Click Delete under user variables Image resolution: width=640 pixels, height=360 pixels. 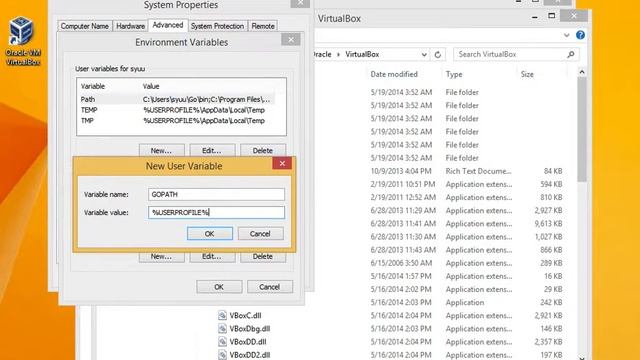(x=262, y=150)
